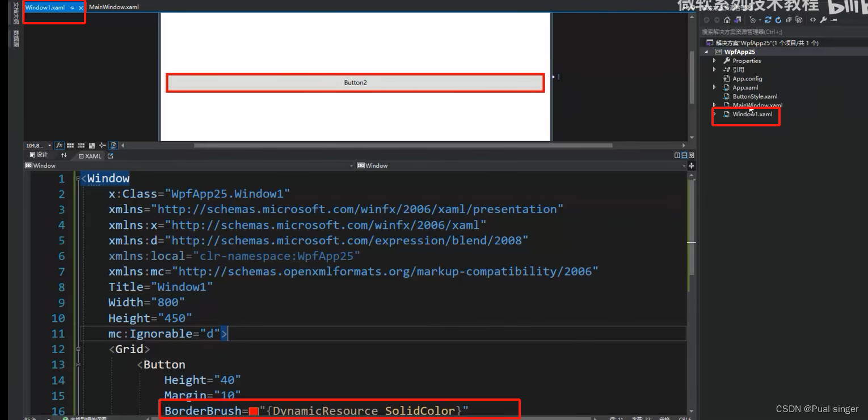Click the red BorderBrush color swatch
This screenshot has height=420, width=868.
(x=254, y=411)
